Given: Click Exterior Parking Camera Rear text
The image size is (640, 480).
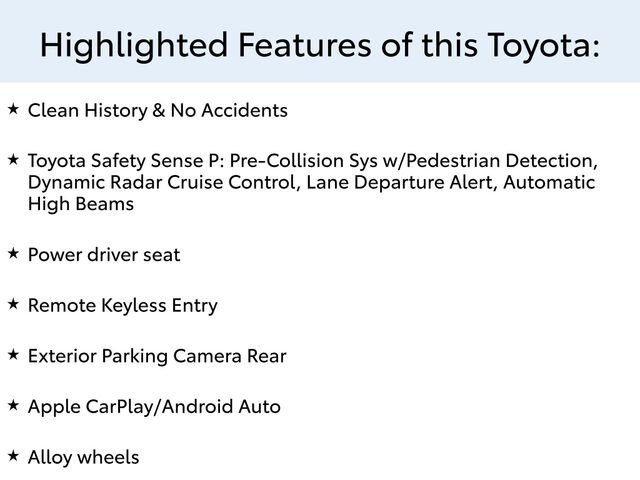Looking at the screenshot, I should tap(157, 356).
